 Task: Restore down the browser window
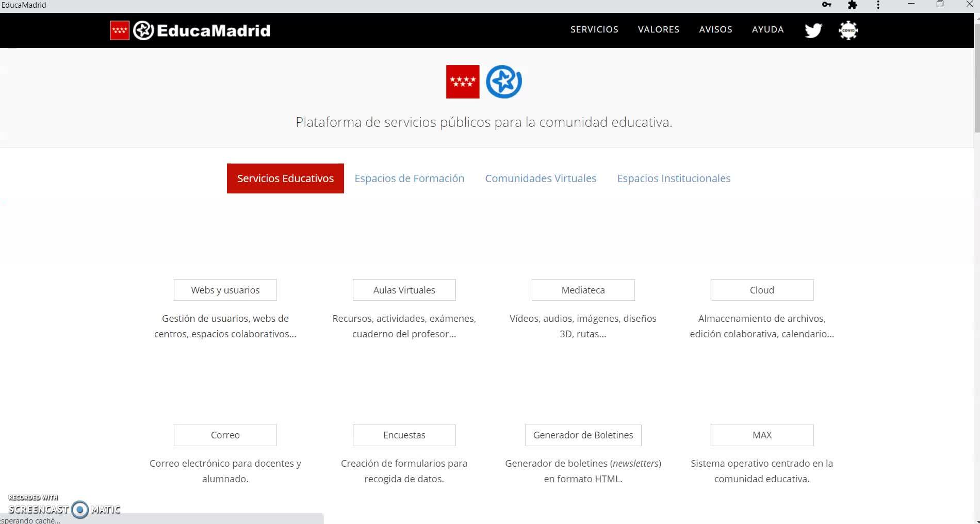[x=940, y=5]
